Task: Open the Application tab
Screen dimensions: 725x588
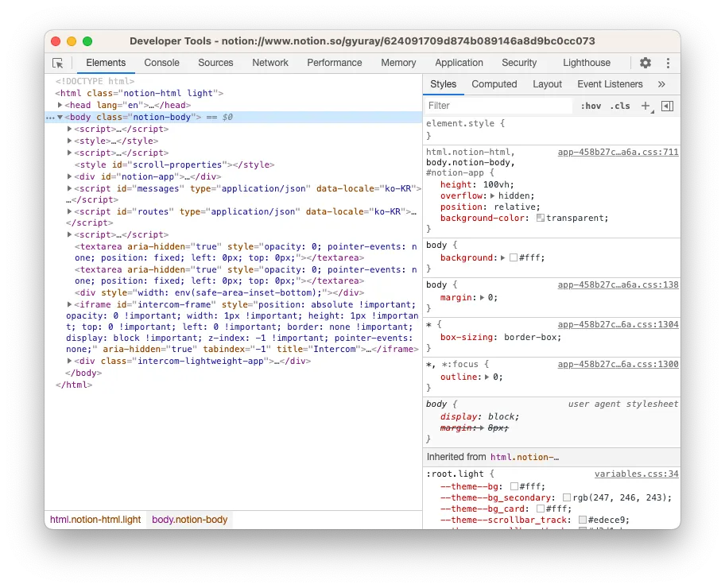Action: [459, 63]
